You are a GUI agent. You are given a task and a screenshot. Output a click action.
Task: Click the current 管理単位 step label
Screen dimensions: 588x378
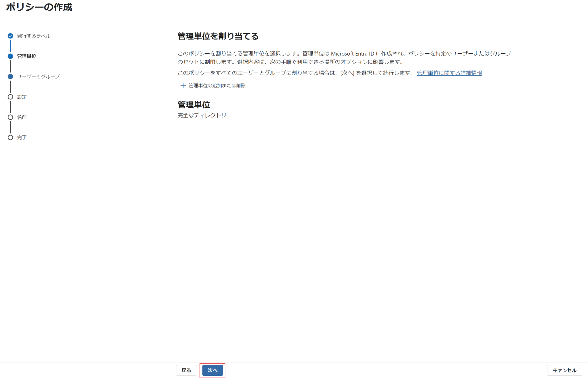[26, 56]
